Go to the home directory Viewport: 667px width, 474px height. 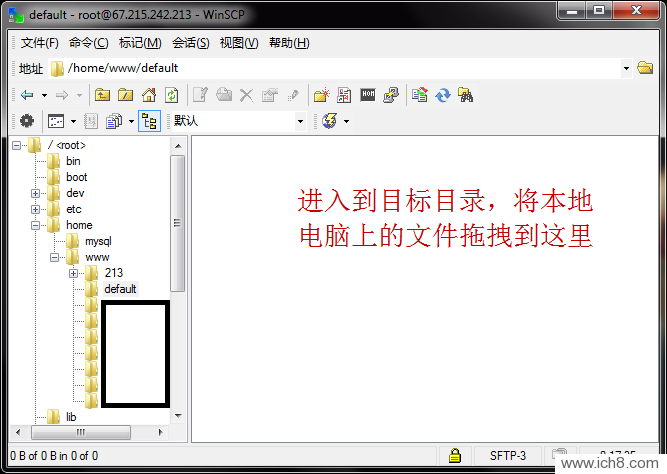point(149,95)
